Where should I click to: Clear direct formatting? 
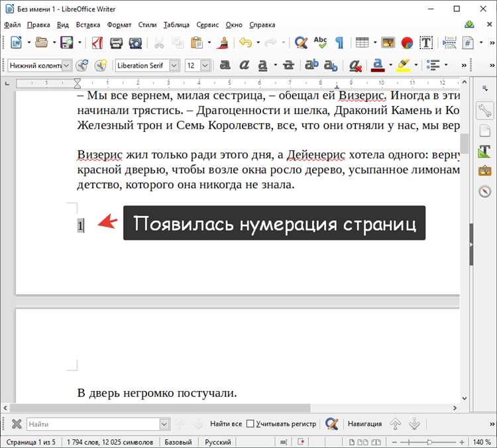pyautogui.click(x=356, y=66)
